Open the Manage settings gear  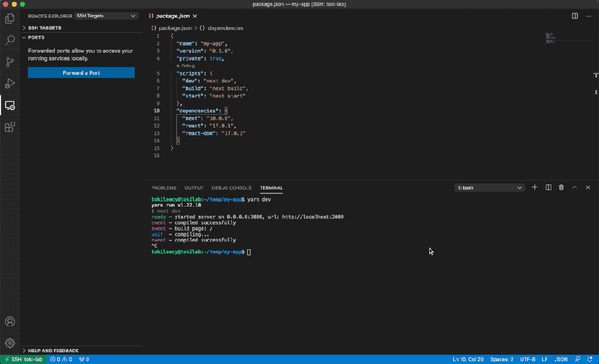click(x=9, y=342)
